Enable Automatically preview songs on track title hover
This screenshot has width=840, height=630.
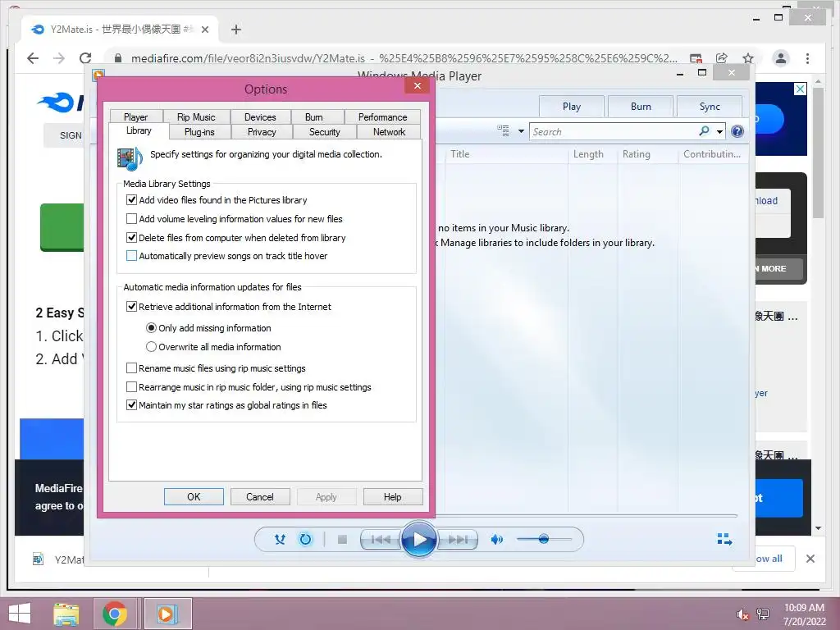132,256
